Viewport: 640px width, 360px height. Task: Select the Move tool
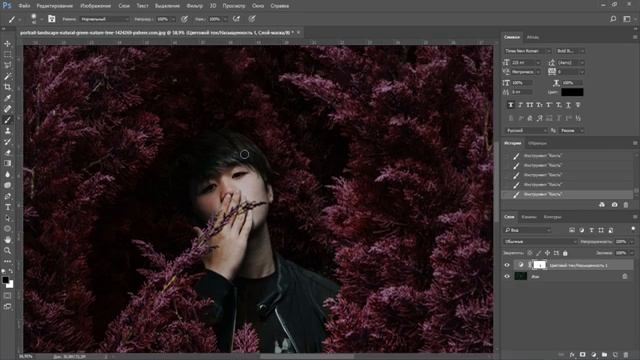(7, 44)
